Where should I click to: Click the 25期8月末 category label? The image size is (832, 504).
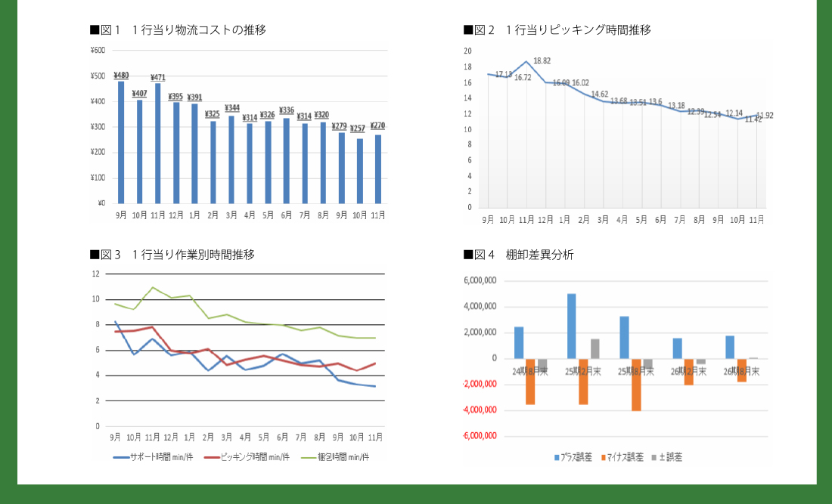coord(635,372)
